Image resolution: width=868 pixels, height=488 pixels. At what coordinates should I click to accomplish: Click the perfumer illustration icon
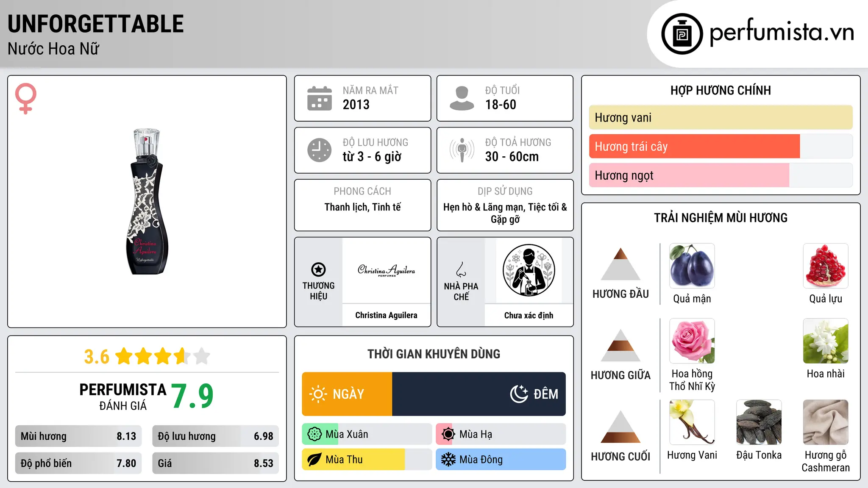click(x=529, y=270)
